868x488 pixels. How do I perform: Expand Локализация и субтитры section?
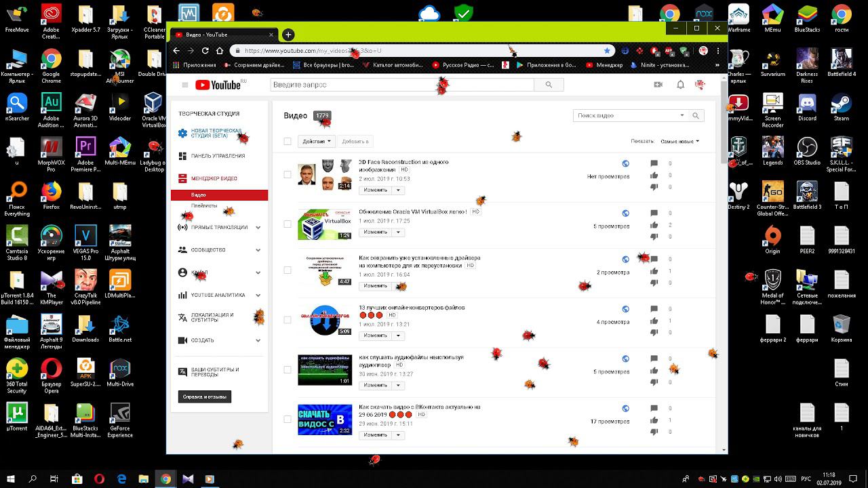pyautogui.click(x=258, y=318)
